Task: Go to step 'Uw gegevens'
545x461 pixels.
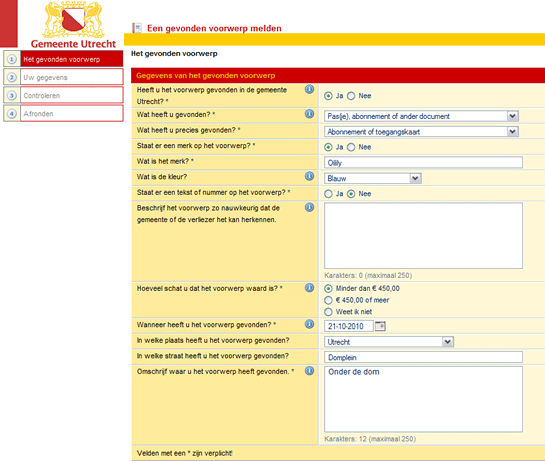Action: pyautogui.click(x=63, y=77)
